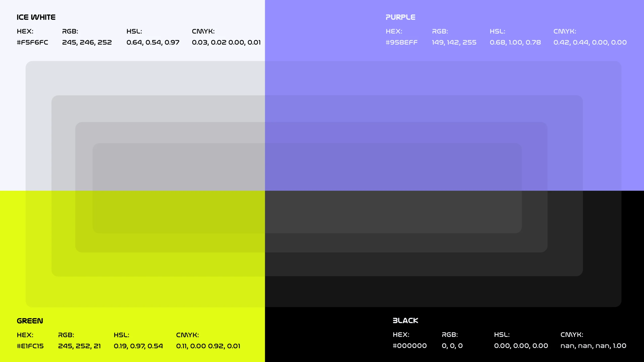Select RGB value 0, 0, 0
Viewport: 644px width, 362px height.
(x=452, y=346)
